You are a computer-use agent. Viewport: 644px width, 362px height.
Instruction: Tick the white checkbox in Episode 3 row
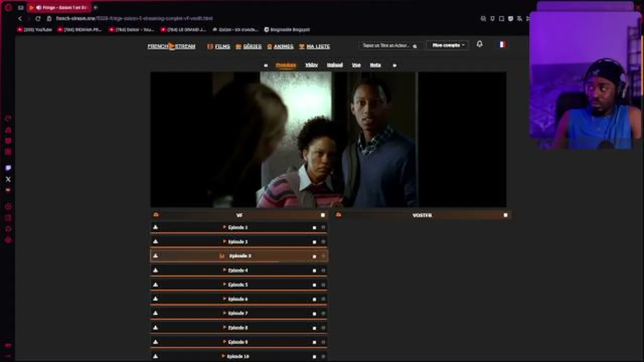pos(314,256)
